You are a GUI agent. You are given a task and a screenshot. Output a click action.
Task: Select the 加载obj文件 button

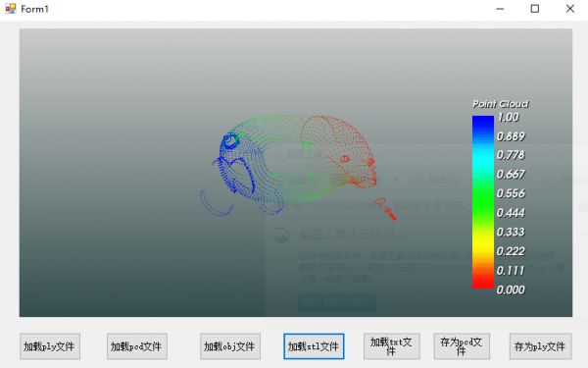(230, 346)
